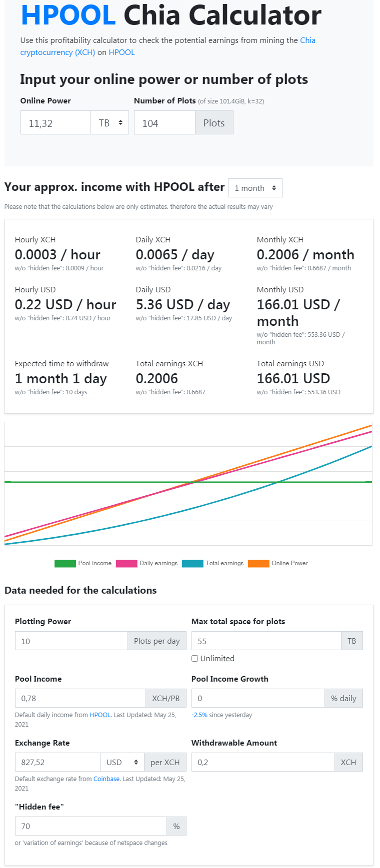Click the Hidden fee percentage field showing 70
380x868 pixels.
coord(90,826)
